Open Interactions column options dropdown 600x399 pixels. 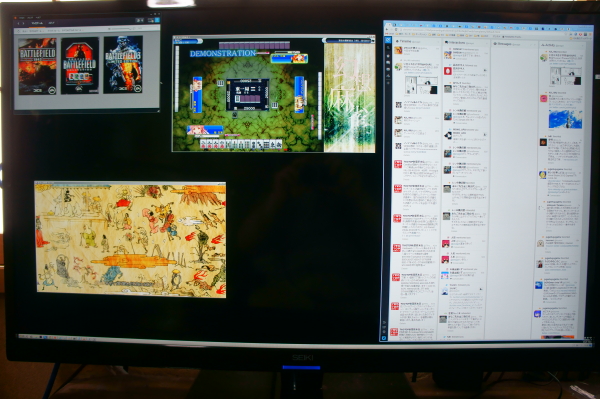[486, 44]
